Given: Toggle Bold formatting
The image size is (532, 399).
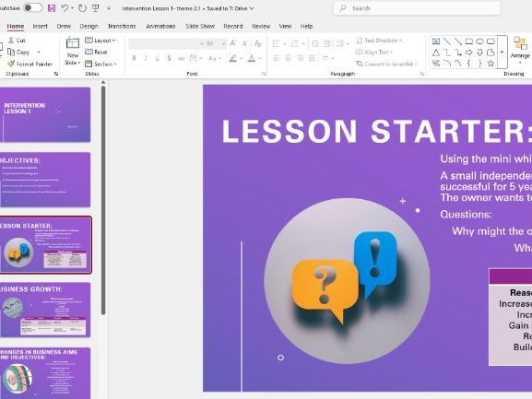Looking at the screenshot, I should coord(134,58).
